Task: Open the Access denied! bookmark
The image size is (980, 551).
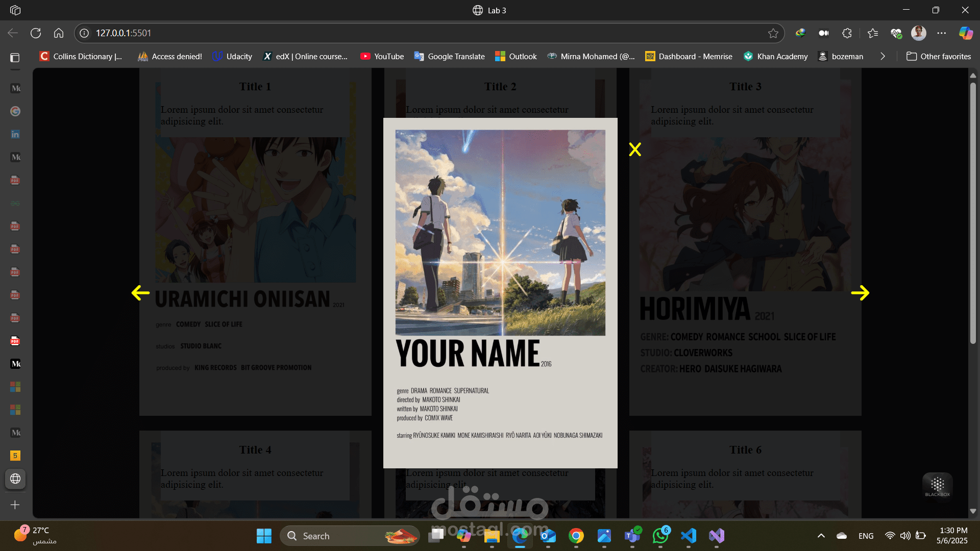Action: coord(170,57)
